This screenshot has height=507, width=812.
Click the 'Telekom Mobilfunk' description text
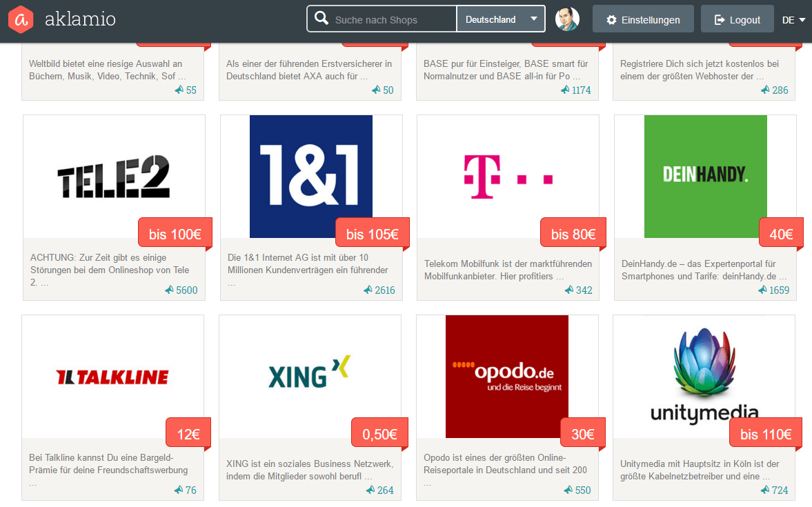(x=508, y=270)
